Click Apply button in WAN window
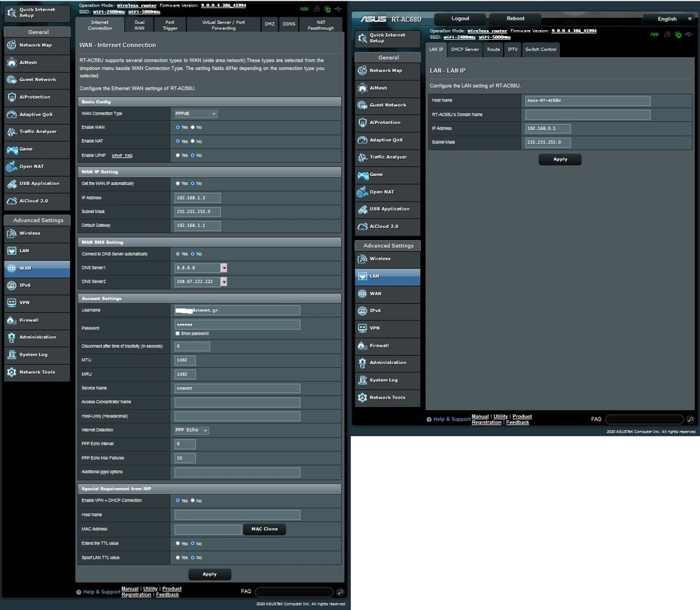Viewport: 700px width, 610px height. point(209,575)
